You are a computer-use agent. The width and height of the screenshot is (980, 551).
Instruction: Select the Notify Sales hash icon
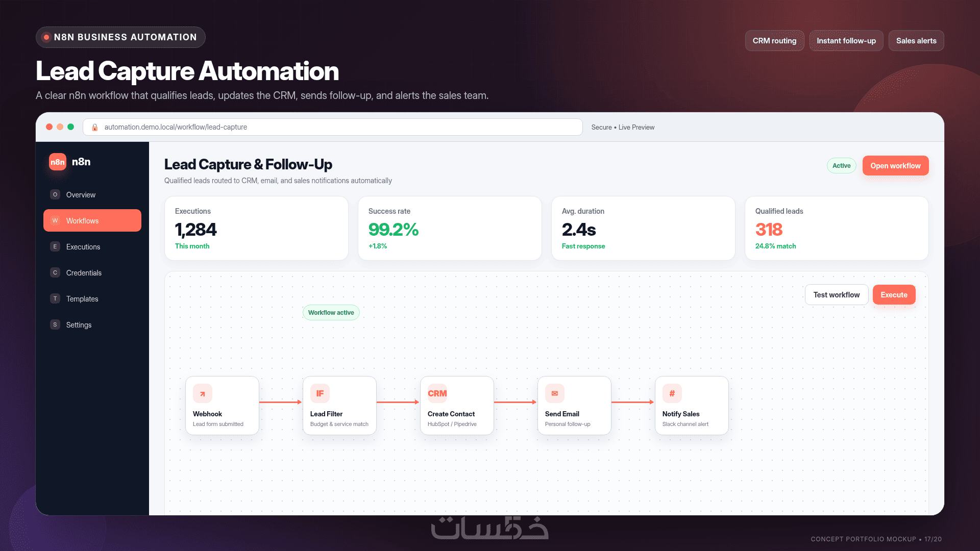(x=672, y=393)
